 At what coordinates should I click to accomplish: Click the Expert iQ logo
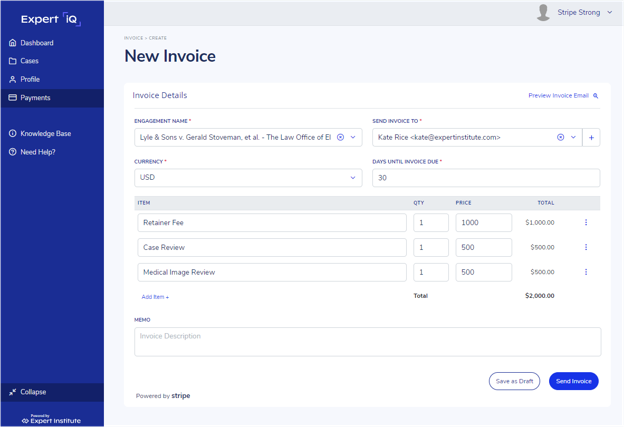[51, 18]
